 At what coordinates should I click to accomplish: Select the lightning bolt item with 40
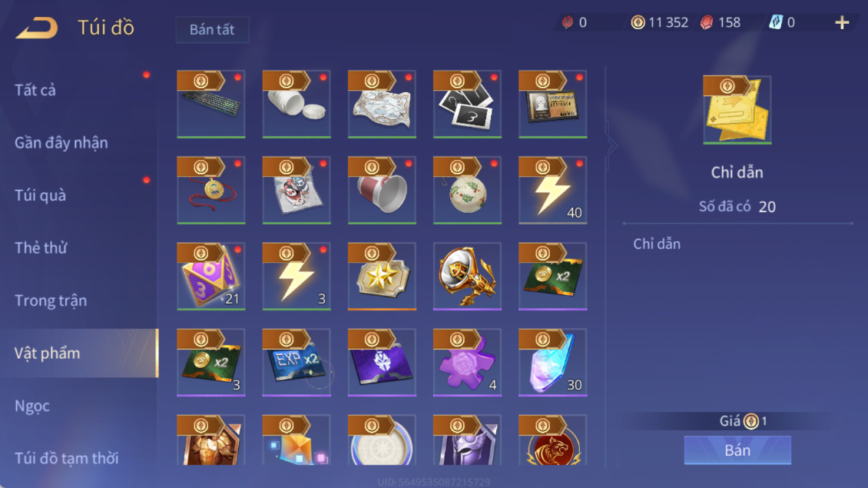pyautogui.click(x=553, y=190)
